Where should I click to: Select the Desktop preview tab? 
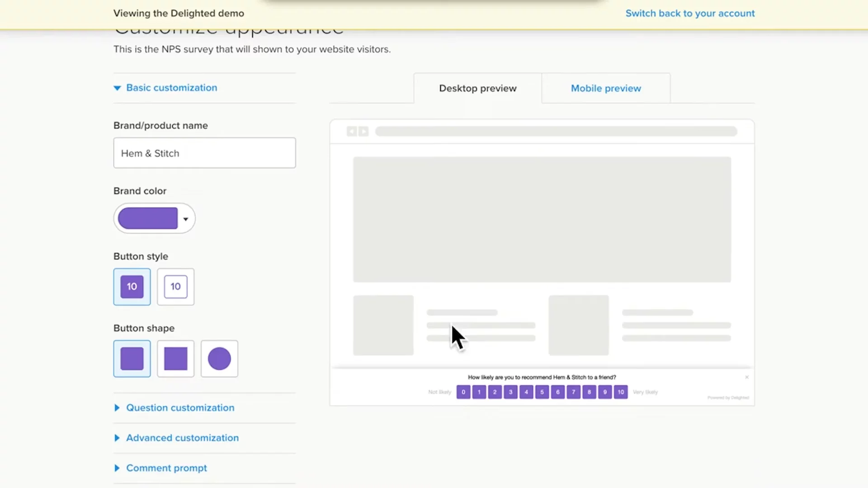(477, 89)
